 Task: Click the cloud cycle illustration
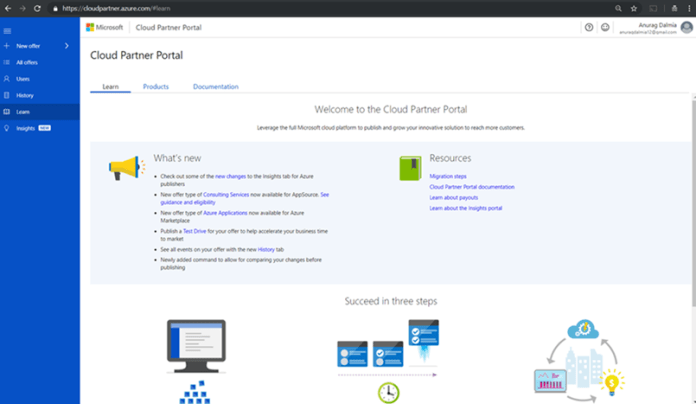pos(579,360)
